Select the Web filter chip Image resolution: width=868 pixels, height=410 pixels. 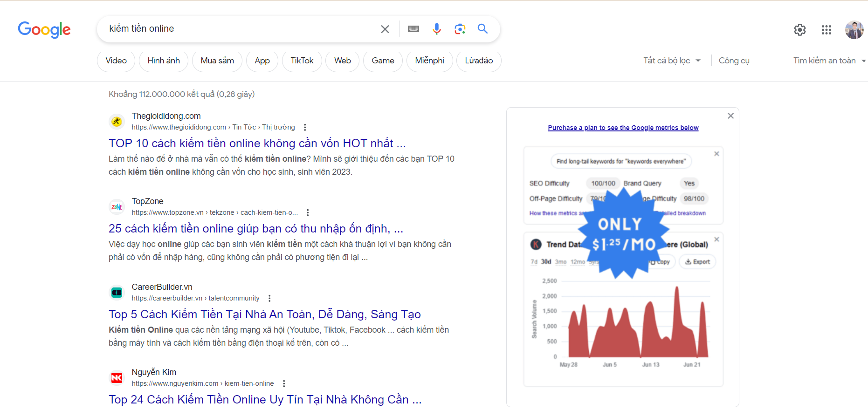click(x=343, y=61)
